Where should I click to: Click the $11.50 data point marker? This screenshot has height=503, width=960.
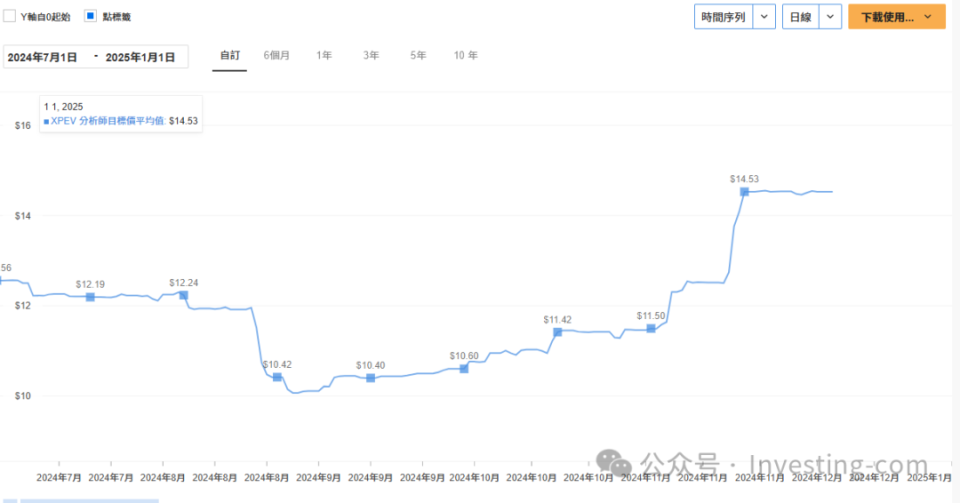pos(651,329)
